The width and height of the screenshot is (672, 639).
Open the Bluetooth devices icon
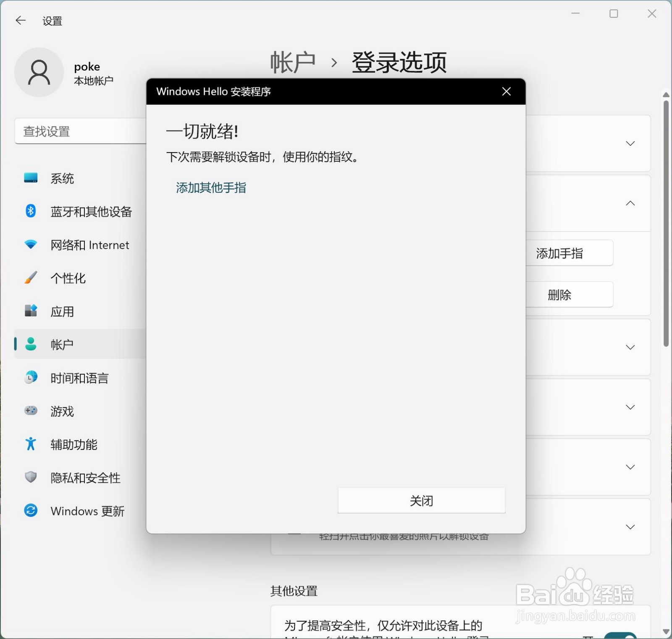tap(31, 211)
